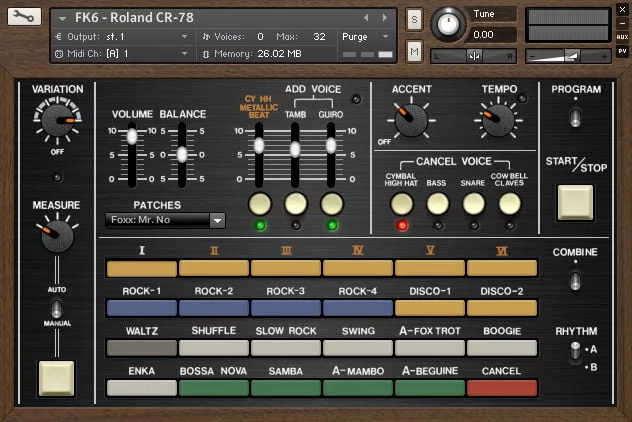
Task: Click the CY HH Metallic Beat fader
Action: 259,146
